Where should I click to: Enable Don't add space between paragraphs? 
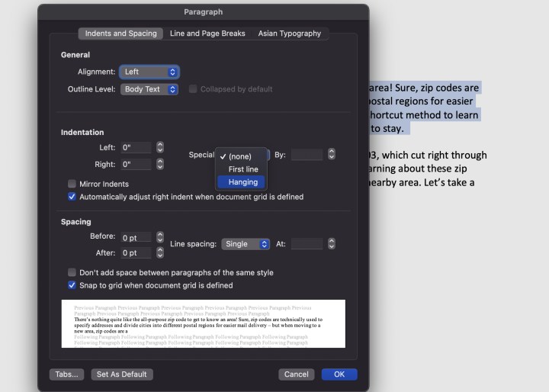tap(72, 272)
